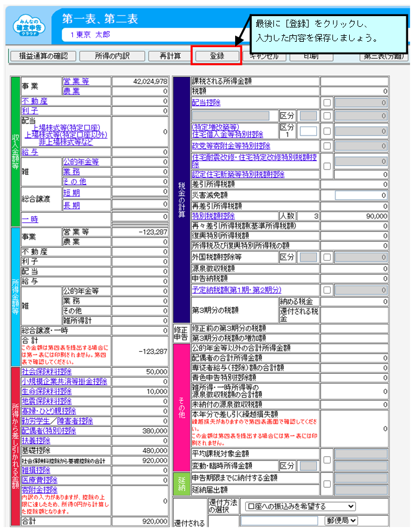
Task: Open the 寄附金控除 link
Action: click(x=39, y=490)
